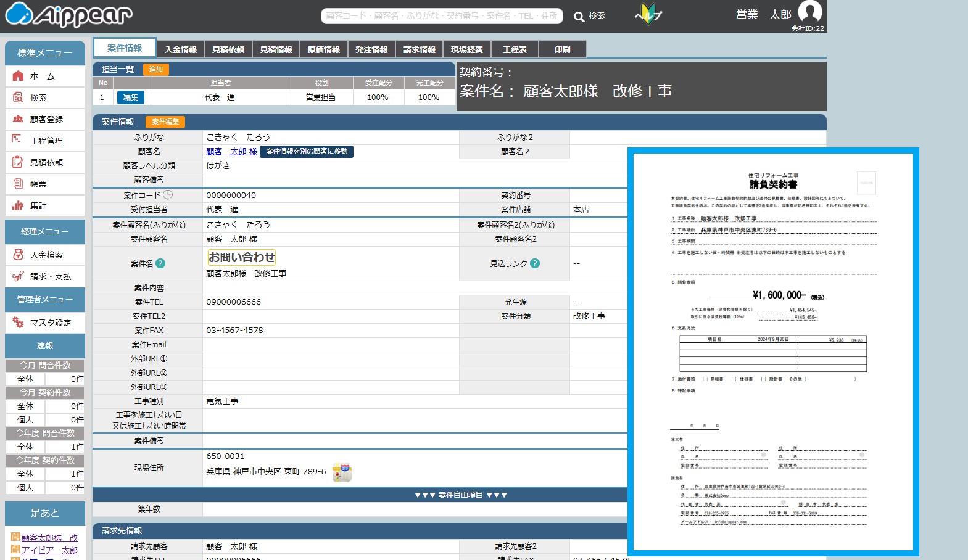Viewport: 968px width, 560px height.
Task: Click the 案件編集 button
Action: point(165,122)
